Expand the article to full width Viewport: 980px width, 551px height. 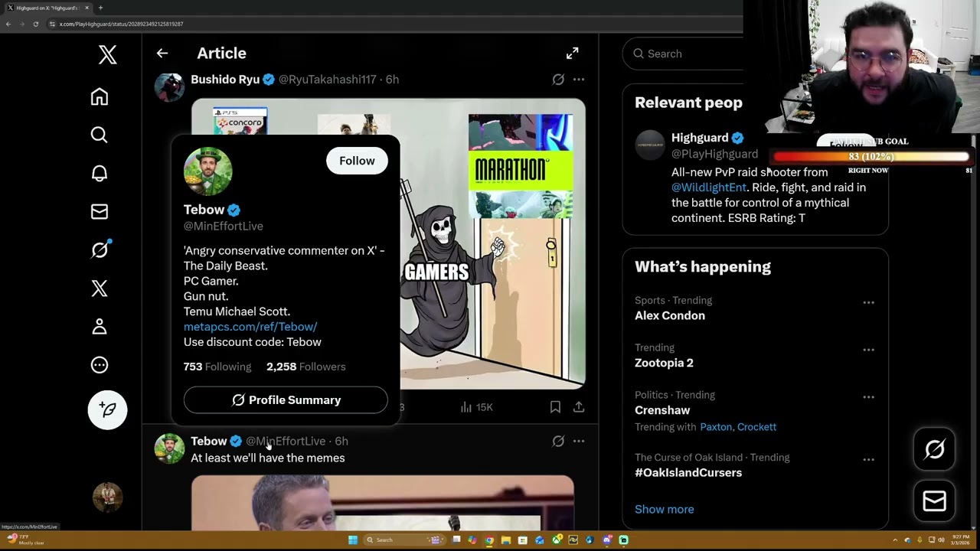[x=572, y=54]
